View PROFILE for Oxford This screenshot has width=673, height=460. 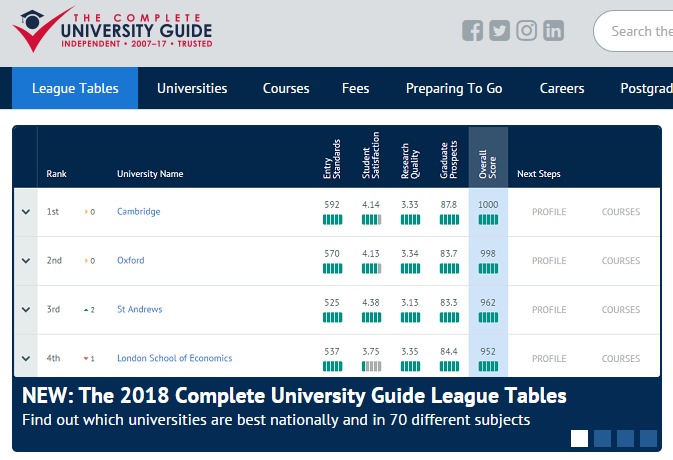click(549, 261)
